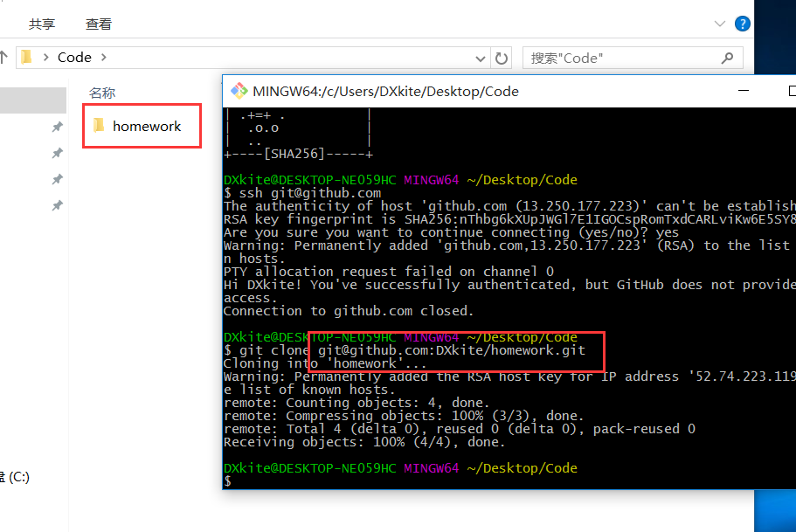796x532 pixels.
Task: Select the homework folder icon
Action: pos(99,126)
